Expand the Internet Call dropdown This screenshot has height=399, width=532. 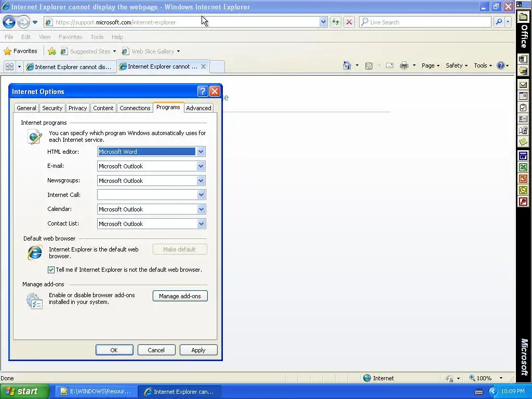[x=201, y=195]
